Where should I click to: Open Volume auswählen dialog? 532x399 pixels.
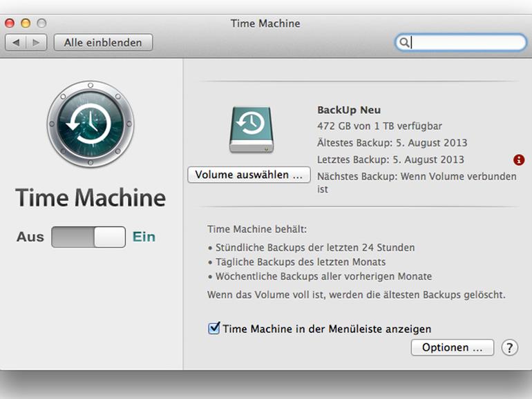(x=249, y=175)
